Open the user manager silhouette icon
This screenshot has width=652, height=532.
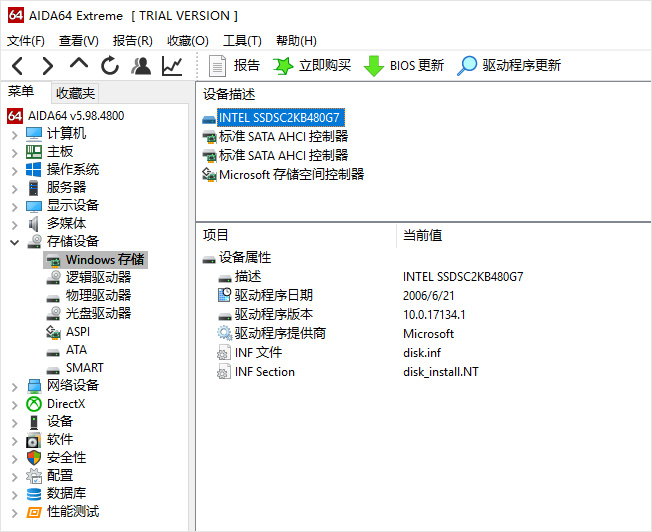point(141,66)
